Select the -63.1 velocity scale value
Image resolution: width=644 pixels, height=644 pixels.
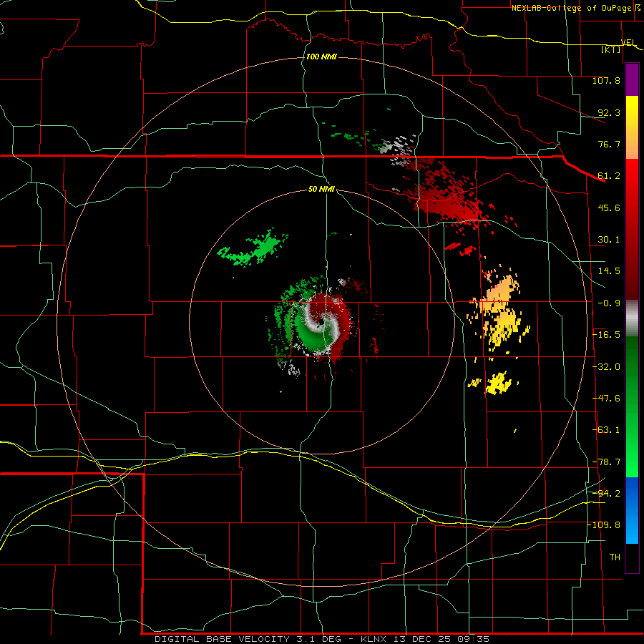pos(606,430)
